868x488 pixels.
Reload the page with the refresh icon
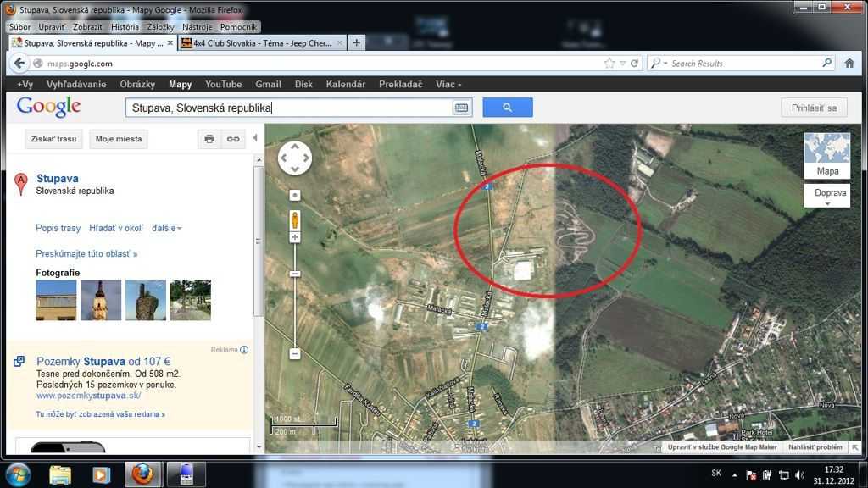634,64
